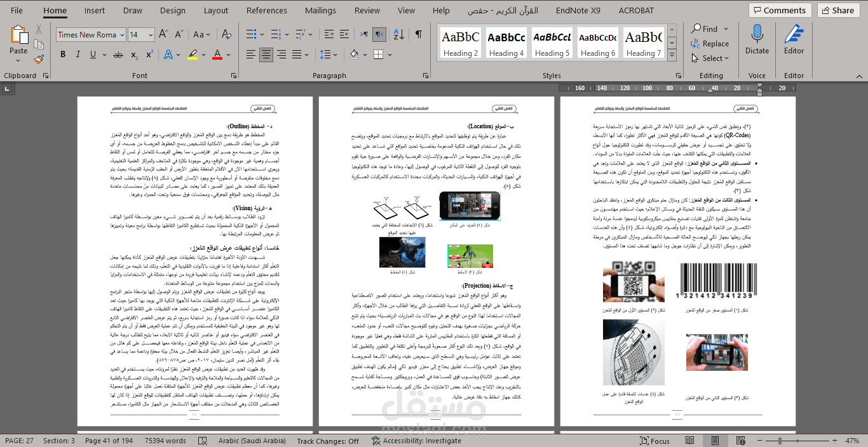Open the Mailings tab
The image size is (868, 447).
320,10
